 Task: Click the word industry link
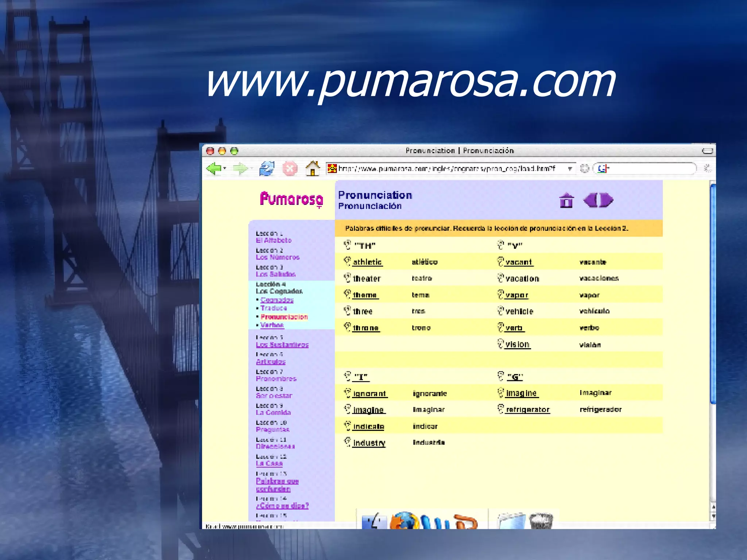369,443
